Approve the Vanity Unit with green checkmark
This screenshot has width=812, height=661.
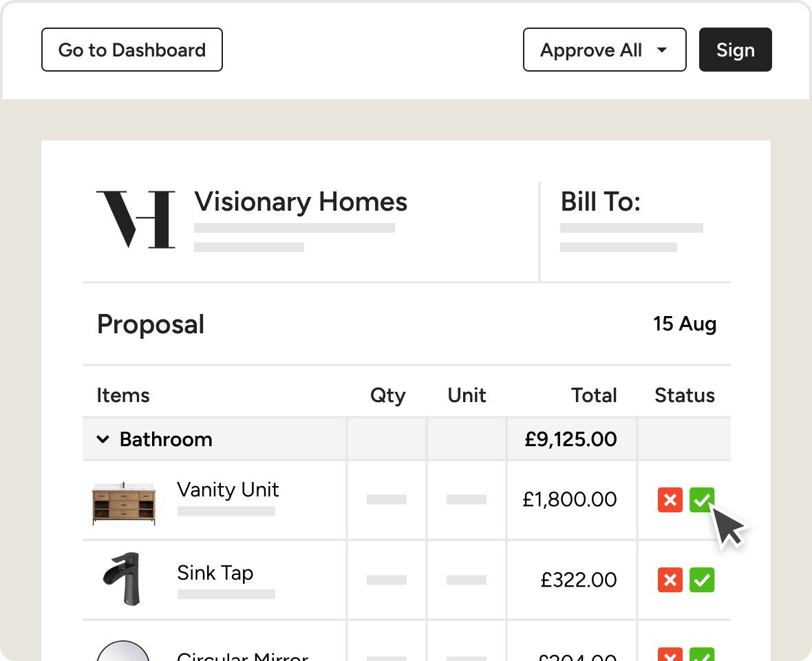[702, 500]
